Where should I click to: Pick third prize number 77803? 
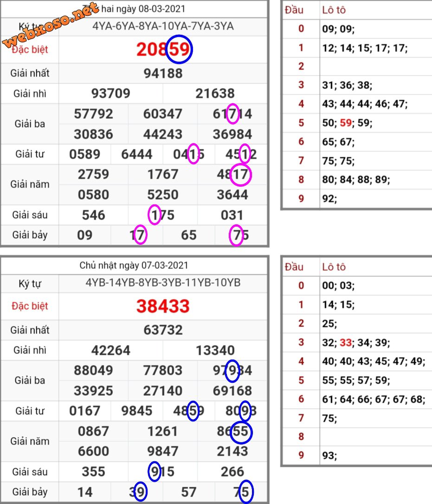pyautogui.click(x=163, y=370)
